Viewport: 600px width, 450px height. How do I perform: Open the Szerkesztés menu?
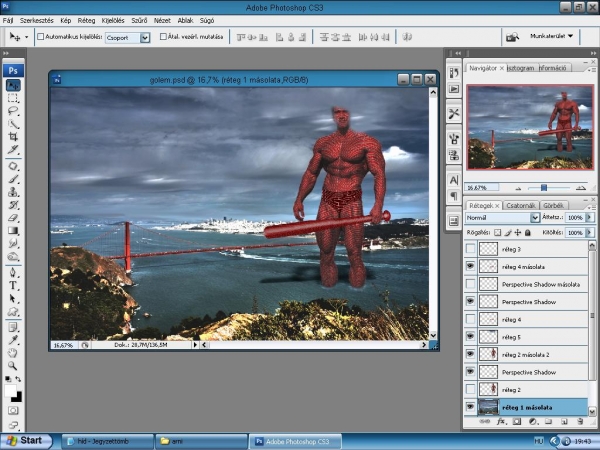pyautogui.click(x=37, y=20)
